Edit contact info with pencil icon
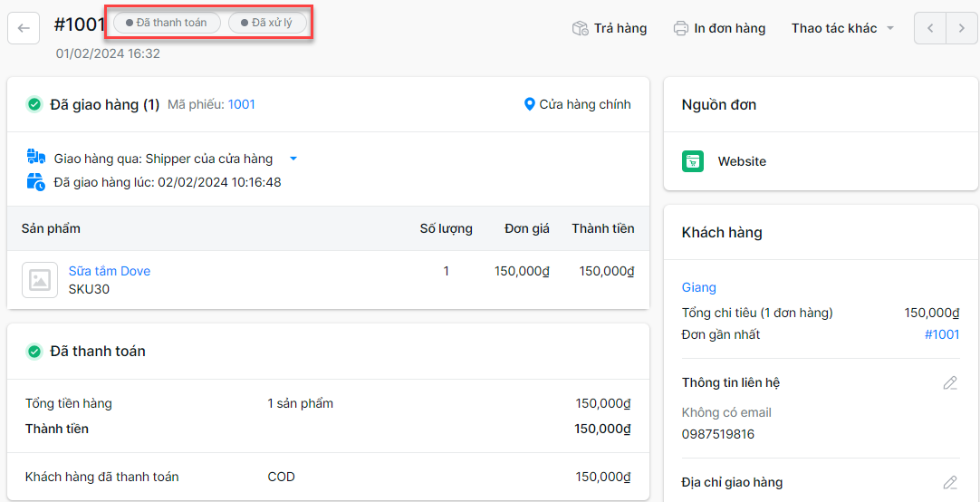The image size is (980, 502). point(949,382)
